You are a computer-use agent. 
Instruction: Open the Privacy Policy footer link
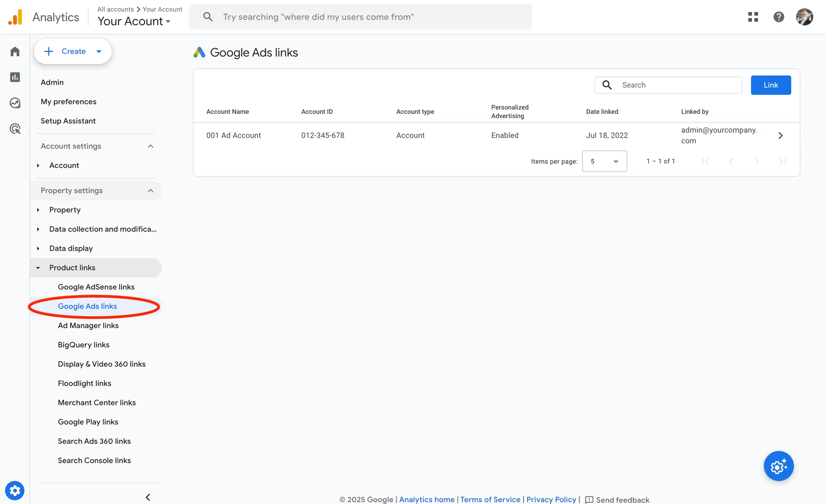click(x=551, y=499)
